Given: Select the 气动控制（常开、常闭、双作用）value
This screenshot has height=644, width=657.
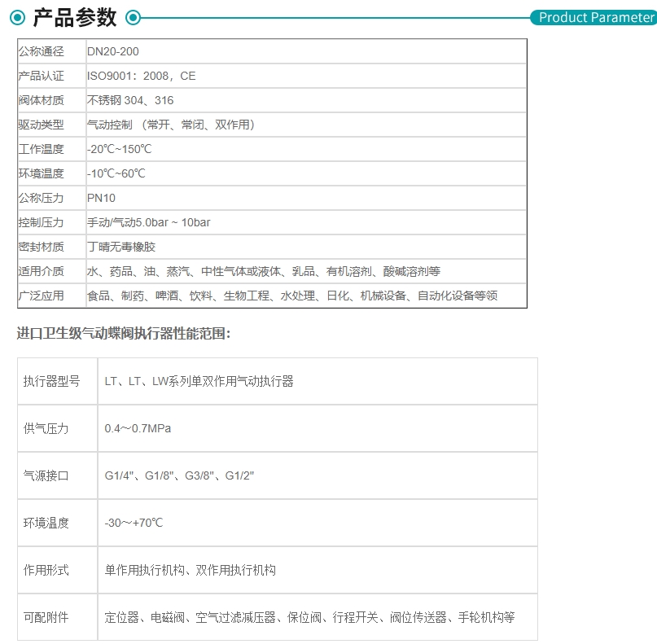Looking at the screenshot, I should [x=170, y=125].
